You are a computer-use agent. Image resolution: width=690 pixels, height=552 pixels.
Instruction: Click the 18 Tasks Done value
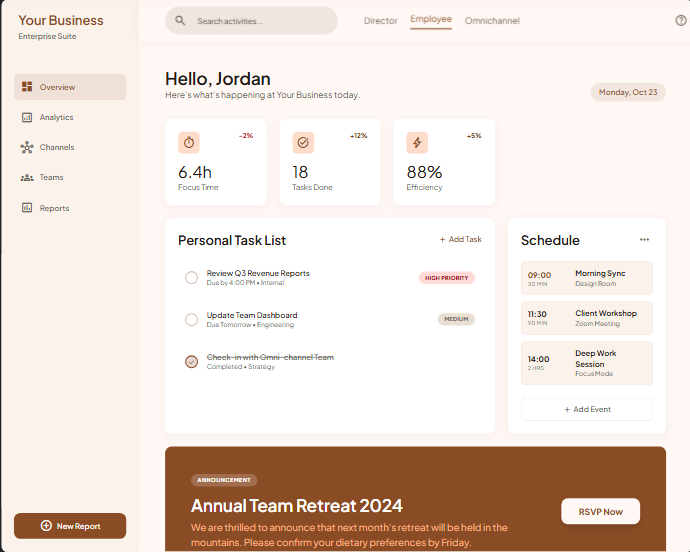(300, 172)
